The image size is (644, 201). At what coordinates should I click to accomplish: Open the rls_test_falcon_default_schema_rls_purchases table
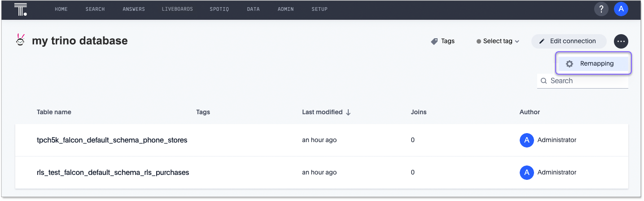113,172
